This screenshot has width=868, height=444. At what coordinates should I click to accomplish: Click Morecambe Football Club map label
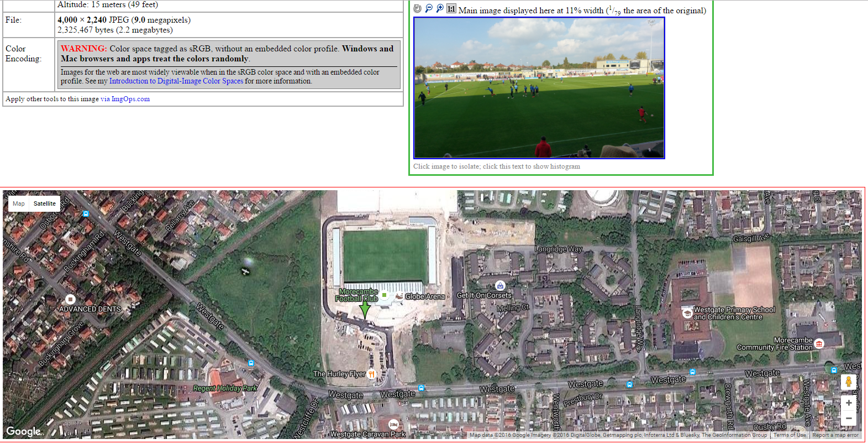click(x=357, y=295)
